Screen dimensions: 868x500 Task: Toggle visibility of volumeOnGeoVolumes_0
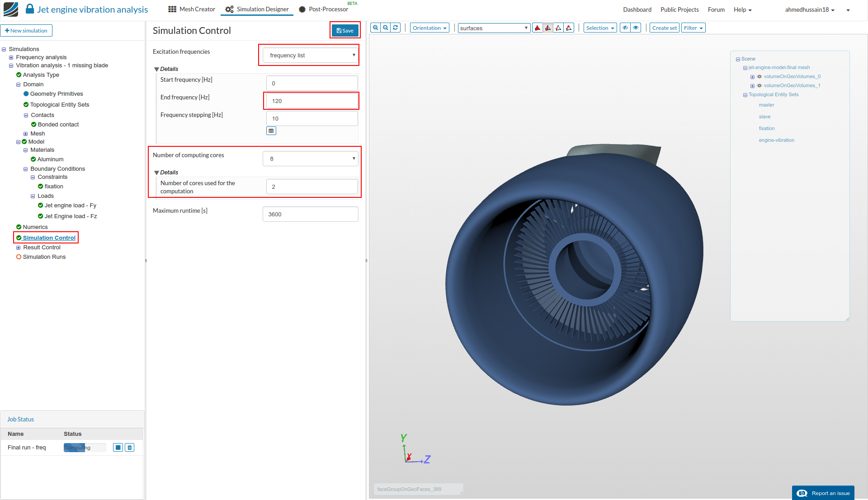[759, 77]
